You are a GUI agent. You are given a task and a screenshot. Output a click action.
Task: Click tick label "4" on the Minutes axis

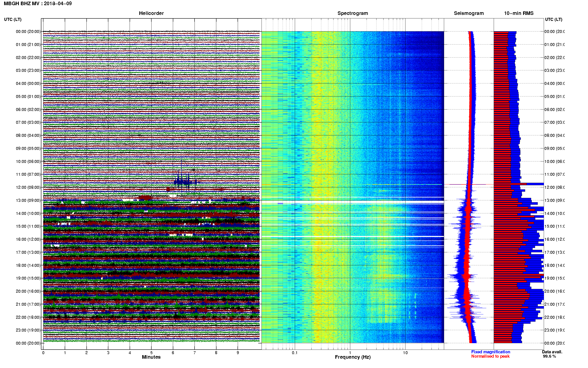(130, 353)
